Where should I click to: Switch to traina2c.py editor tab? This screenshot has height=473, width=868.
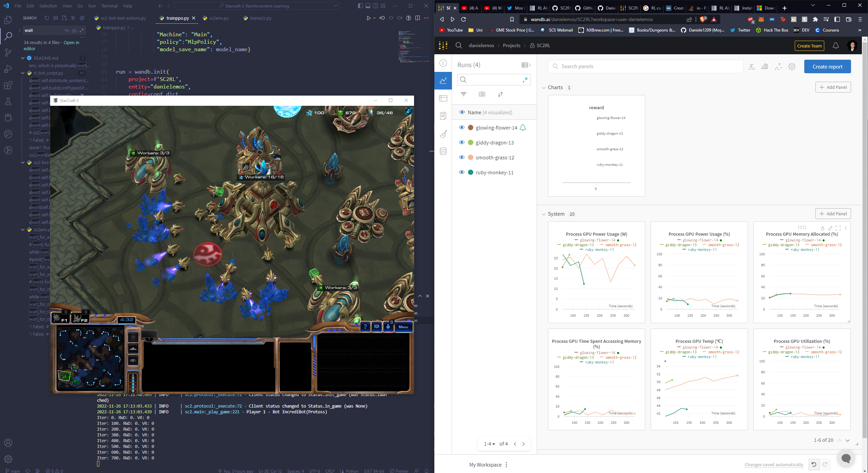260,18
